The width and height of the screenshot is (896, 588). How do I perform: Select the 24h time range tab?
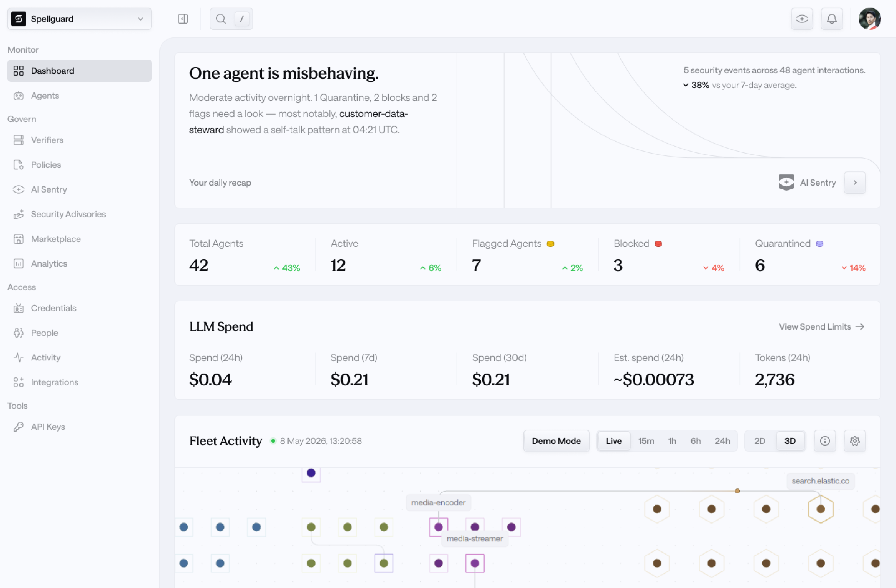pyautogui.click(x=722, y=441)
